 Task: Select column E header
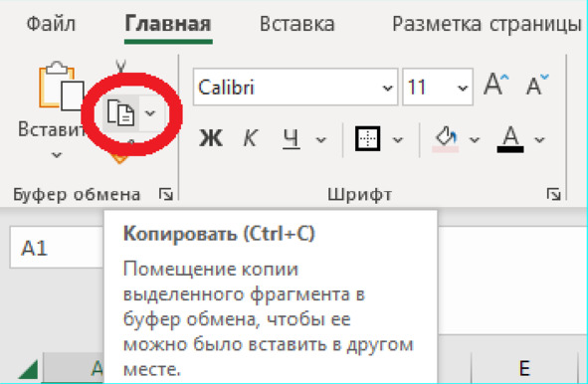[524, 368]
